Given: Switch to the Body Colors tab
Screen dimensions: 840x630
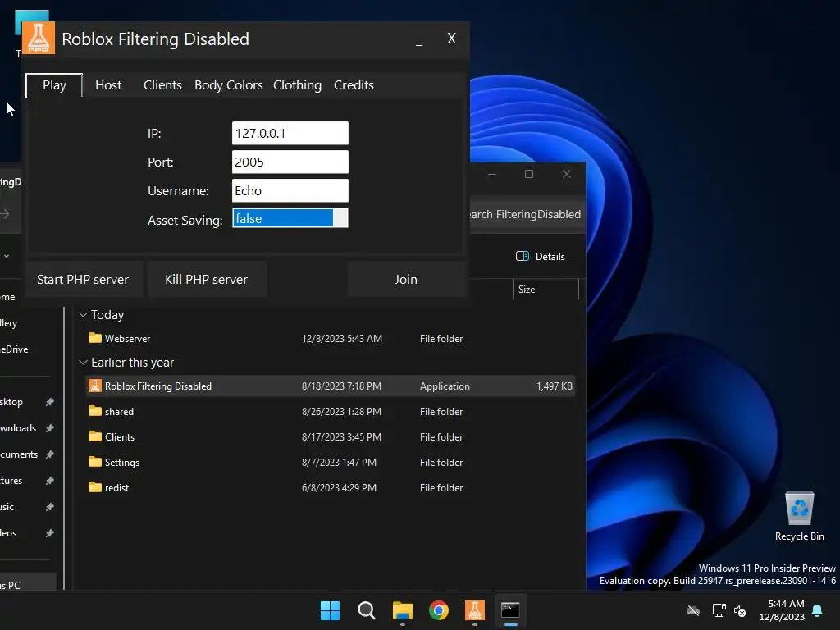Looking at the screenshot, I should point(229,85).
